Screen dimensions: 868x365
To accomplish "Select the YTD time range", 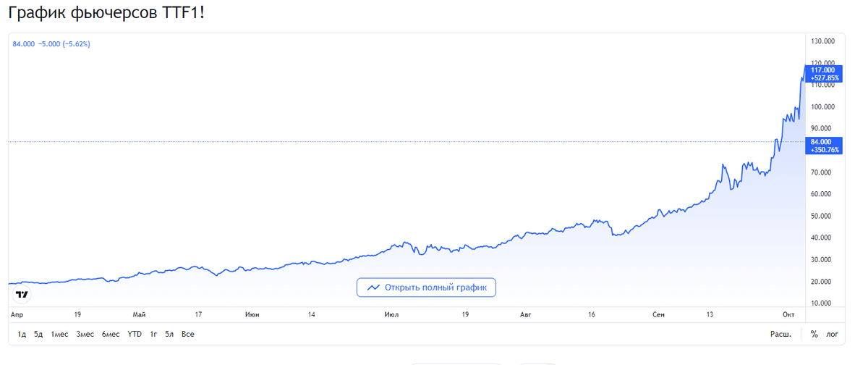I will (135, 335).
